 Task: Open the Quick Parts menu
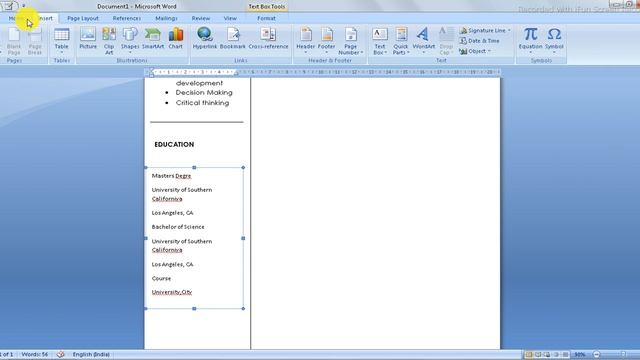click(401, 41)
